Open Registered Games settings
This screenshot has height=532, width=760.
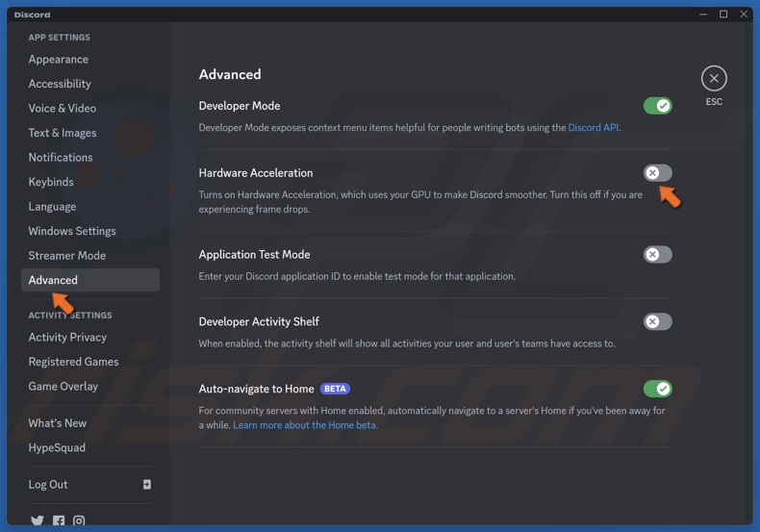tap(90, 362)
